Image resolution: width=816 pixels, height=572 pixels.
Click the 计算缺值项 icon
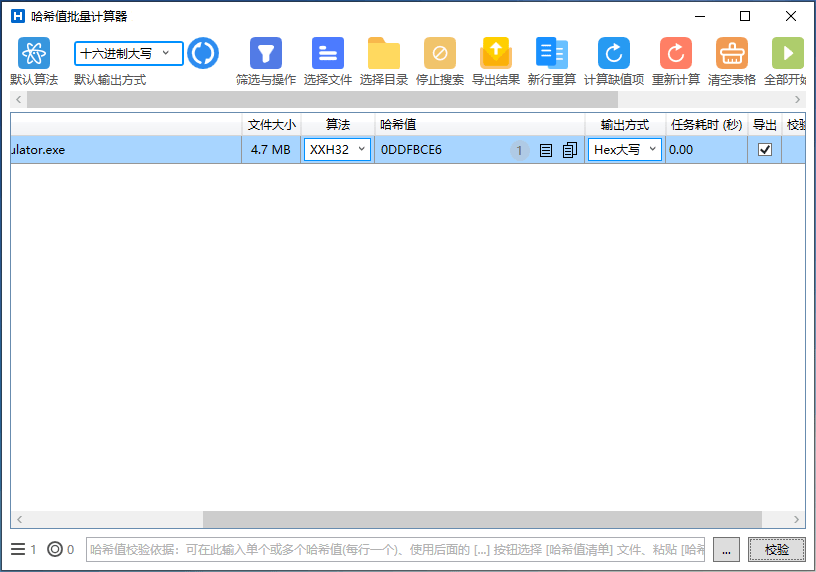(613, 54)
